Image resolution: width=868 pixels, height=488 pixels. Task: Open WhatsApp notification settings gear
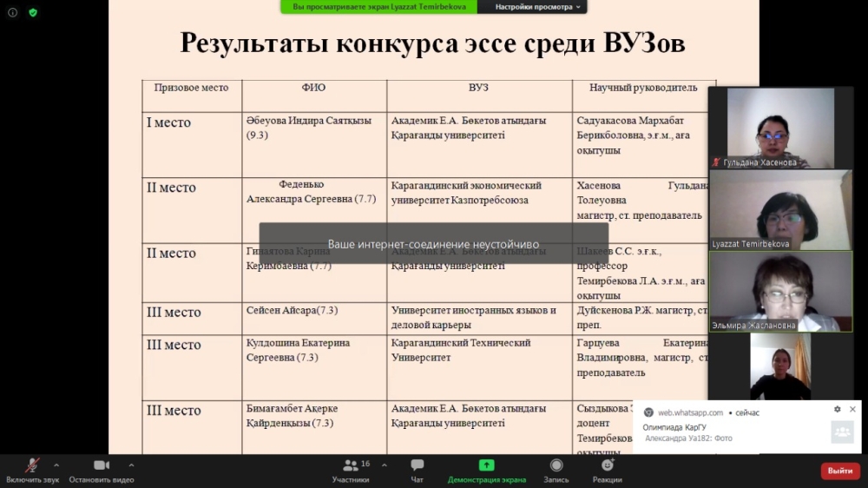(838, 410)
